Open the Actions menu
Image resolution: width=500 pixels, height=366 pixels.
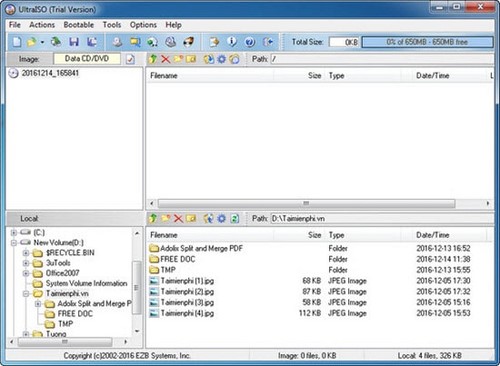(42, 25)
